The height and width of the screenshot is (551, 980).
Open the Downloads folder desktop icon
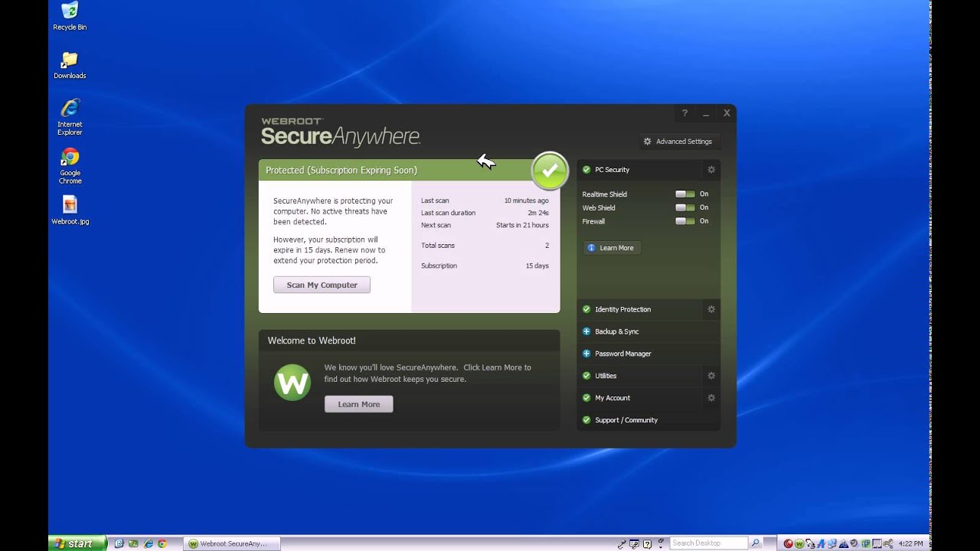coord(70,65)
